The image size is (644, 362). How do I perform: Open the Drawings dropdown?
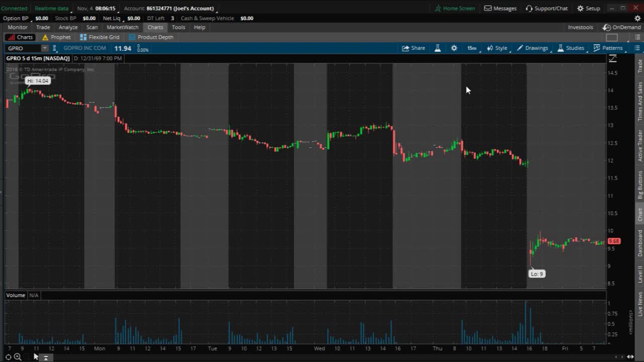tap(532, 48)
